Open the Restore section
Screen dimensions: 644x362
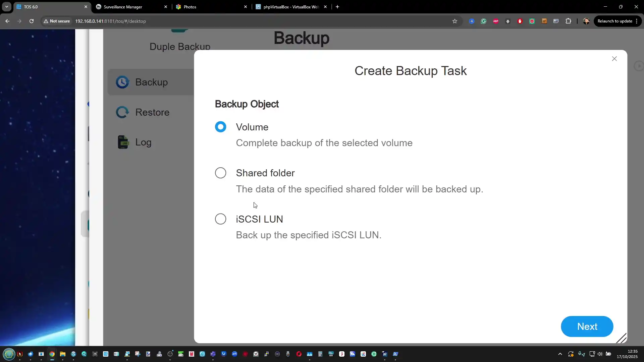coord(152,112)
